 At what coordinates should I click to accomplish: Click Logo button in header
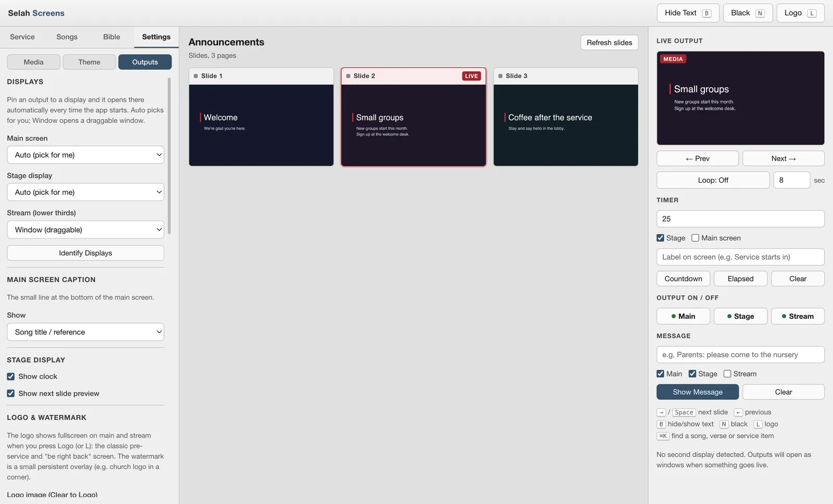point(800,13)
